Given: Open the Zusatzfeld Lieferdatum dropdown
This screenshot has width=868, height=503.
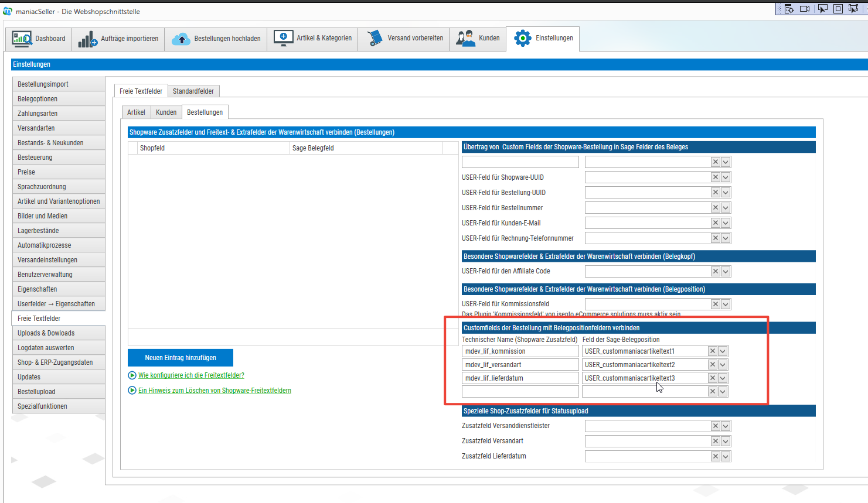Looking at the screenshot, I should pyautogui.click(x=726, y=457).
